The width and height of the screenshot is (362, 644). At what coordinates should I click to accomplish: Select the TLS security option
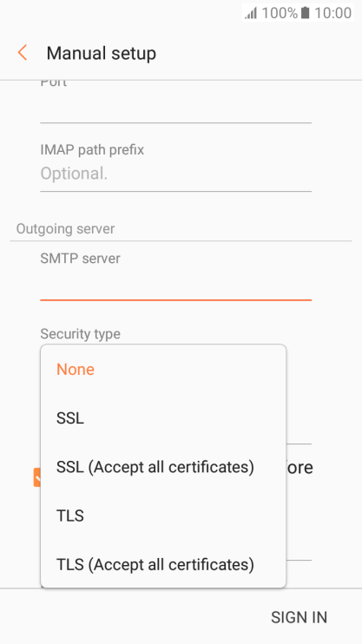click(x=163, y=516)
